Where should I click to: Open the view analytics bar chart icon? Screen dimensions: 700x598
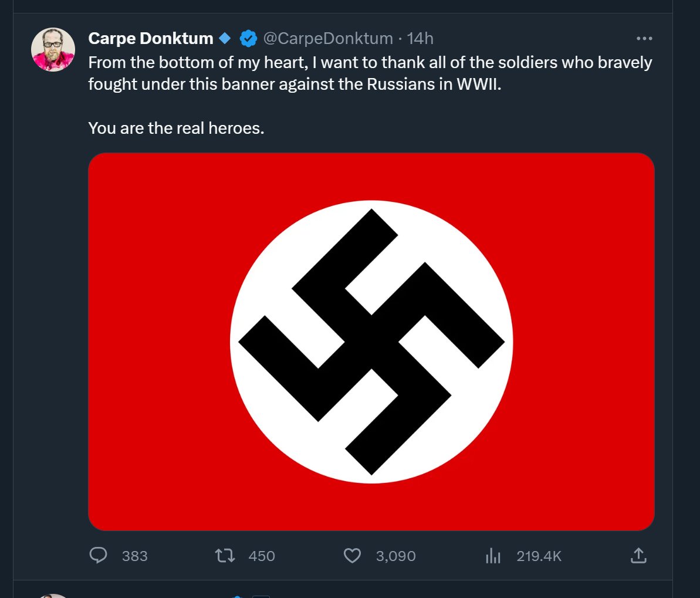tap(493, 555)
